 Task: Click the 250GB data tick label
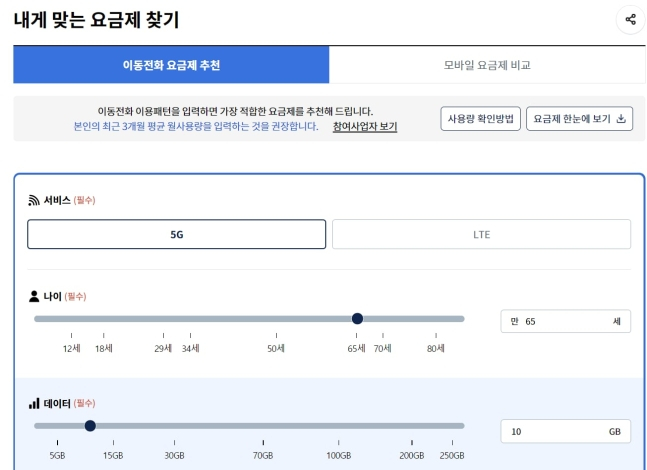[452, 456]
